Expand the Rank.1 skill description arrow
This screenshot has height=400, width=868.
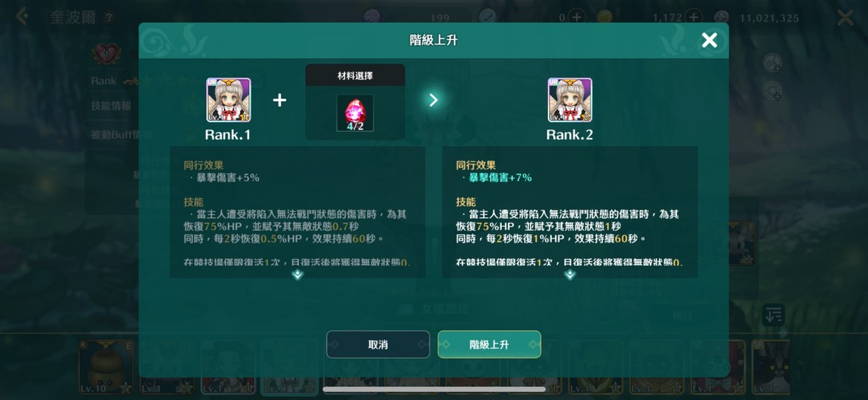pyautogui.click(x=298, y=275)
